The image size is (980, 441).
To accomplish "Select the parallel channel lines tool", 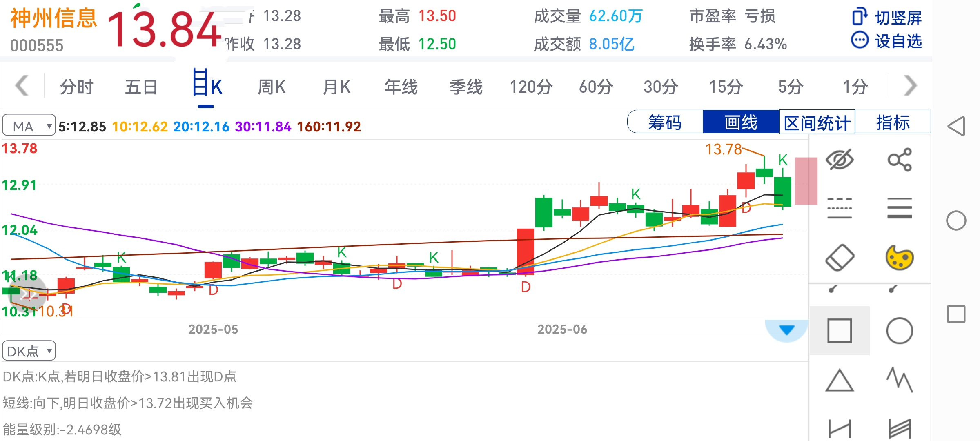I will (x=900, y=429).
